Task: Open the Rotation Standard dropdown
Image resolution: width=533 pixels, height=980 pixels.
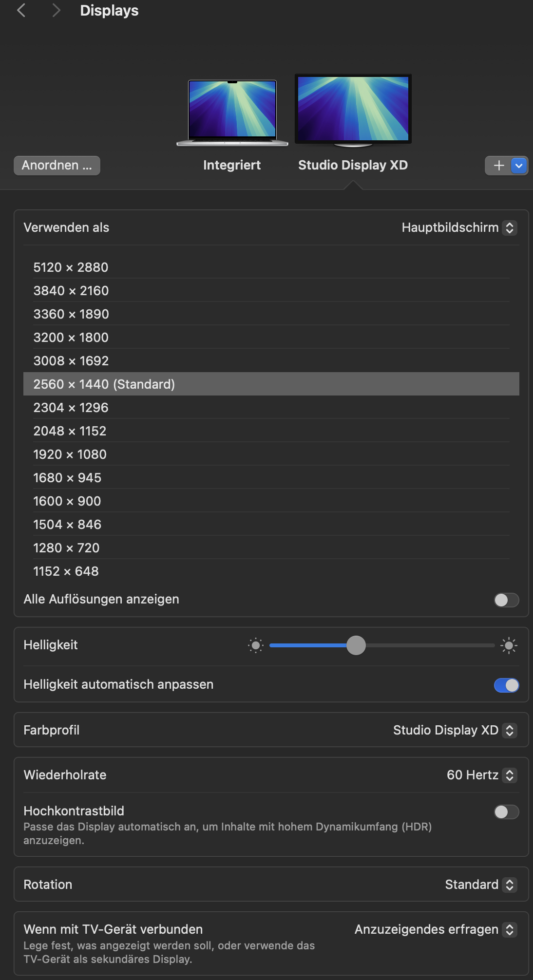Action: (x=480, y=885)
